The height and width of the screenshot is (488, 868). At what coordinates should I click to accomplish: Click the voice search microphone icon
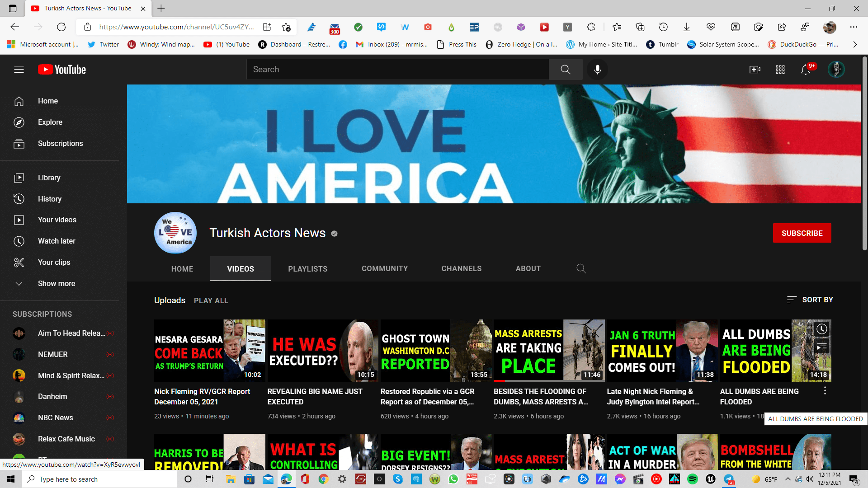[597, 70]
